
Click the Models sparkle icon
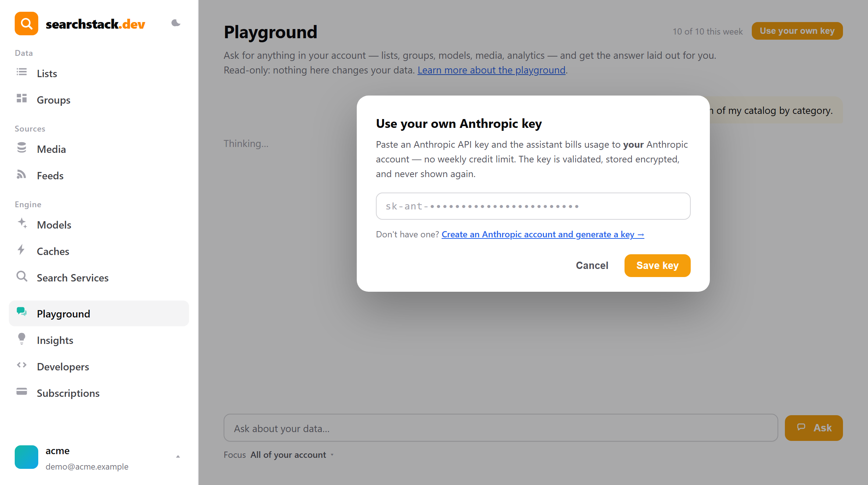pyautogui.click(x=22, y=223)
